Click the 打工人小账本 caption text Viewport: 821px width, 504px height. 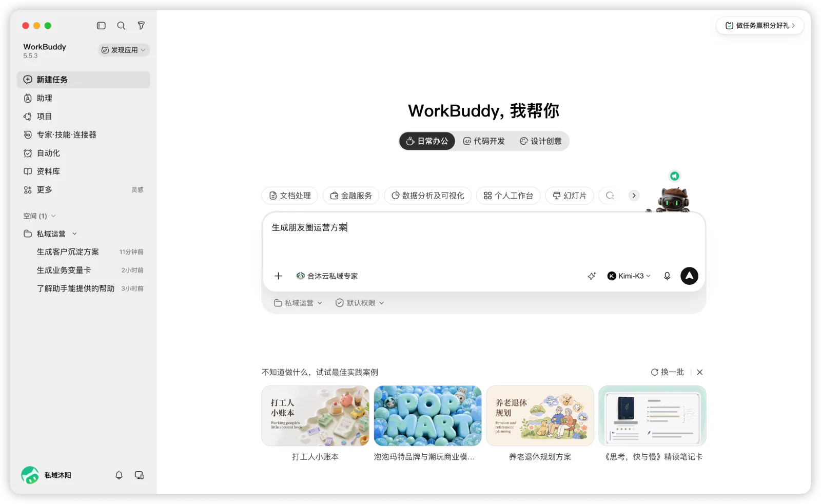point(315,457)
